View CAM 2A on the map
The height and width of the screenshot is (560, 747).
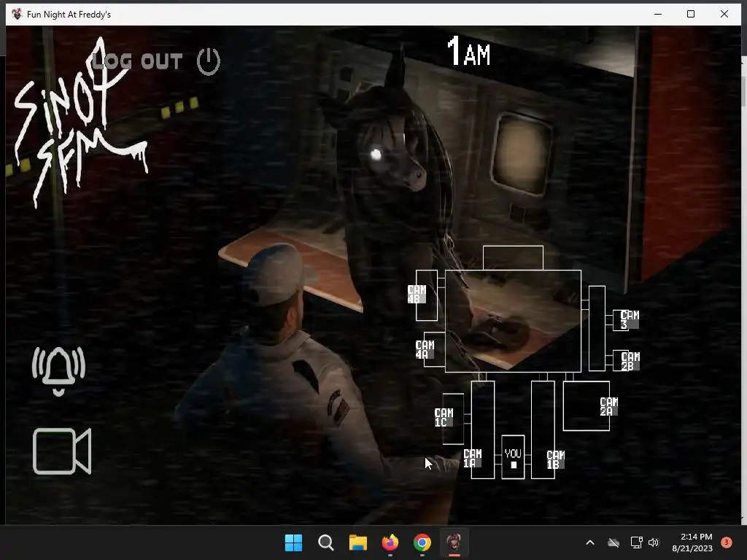(608, 407)
